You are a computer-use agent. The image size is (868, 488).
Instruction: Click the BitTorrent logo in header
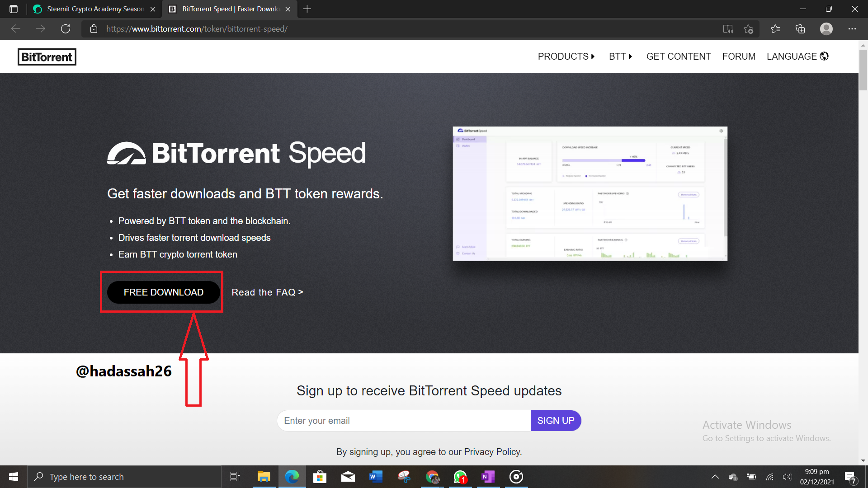pos(47,57)
